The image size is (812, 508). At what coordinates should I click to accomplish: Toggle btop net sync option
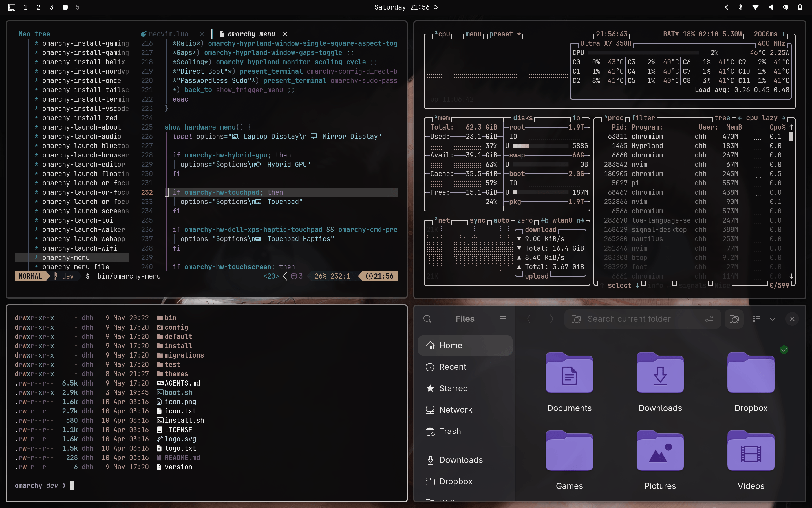[x=477, y=220]
